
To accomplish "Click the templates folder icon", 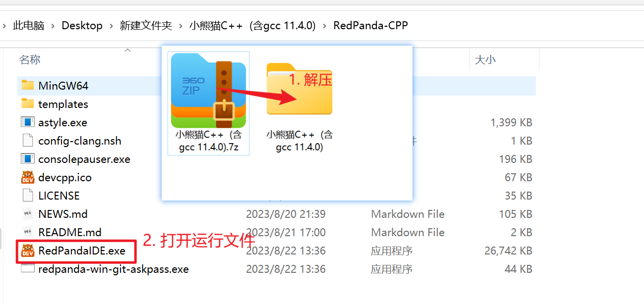I will (28, 103).
